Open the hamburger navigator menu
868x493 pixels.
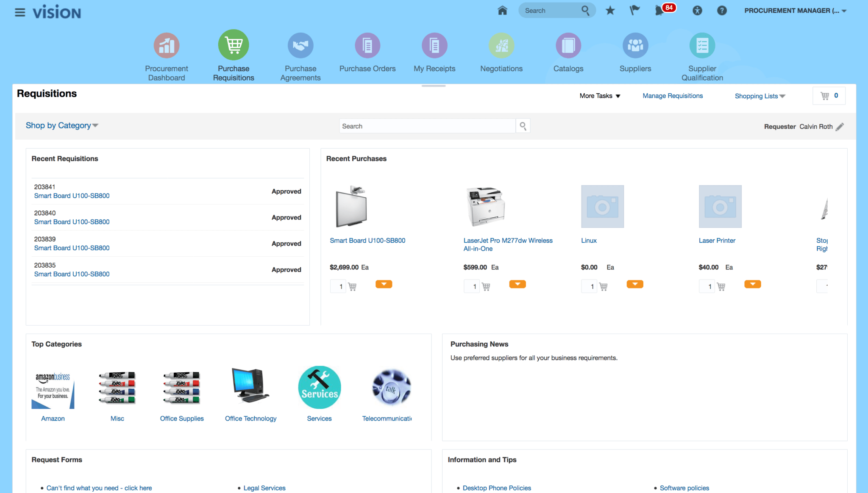point(20,12)
